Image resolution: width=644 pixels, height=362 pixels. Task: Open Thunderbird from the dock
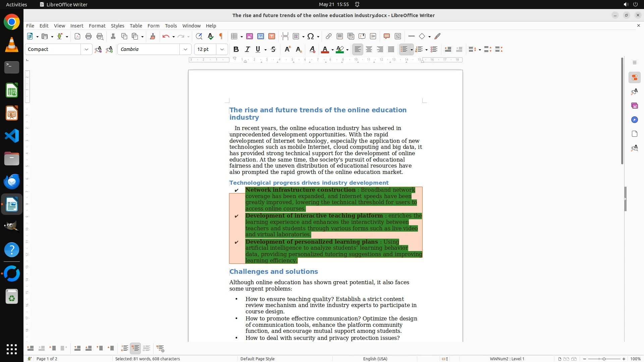click(x=12, y=181)
